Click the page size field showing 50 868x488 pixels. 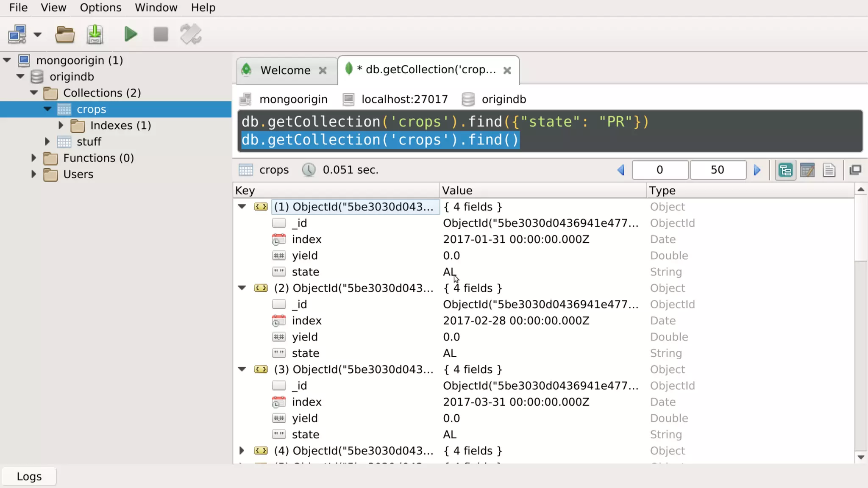click(717, 170)
